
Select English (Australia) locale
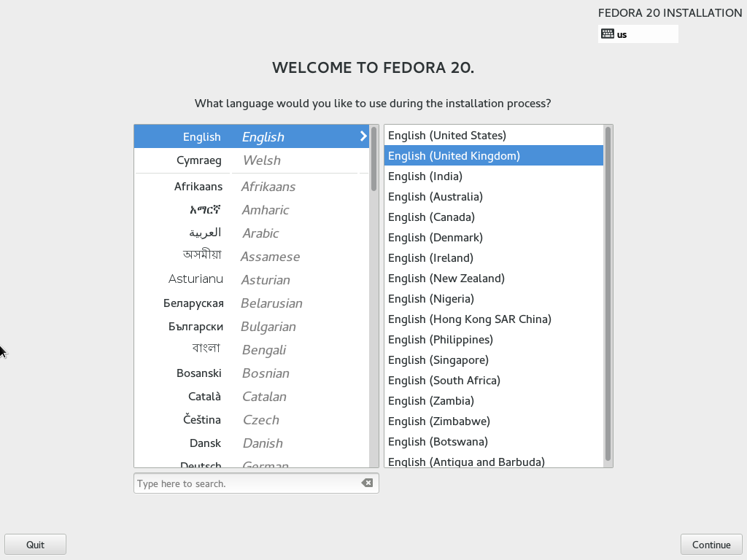click(x=494, y=197)
